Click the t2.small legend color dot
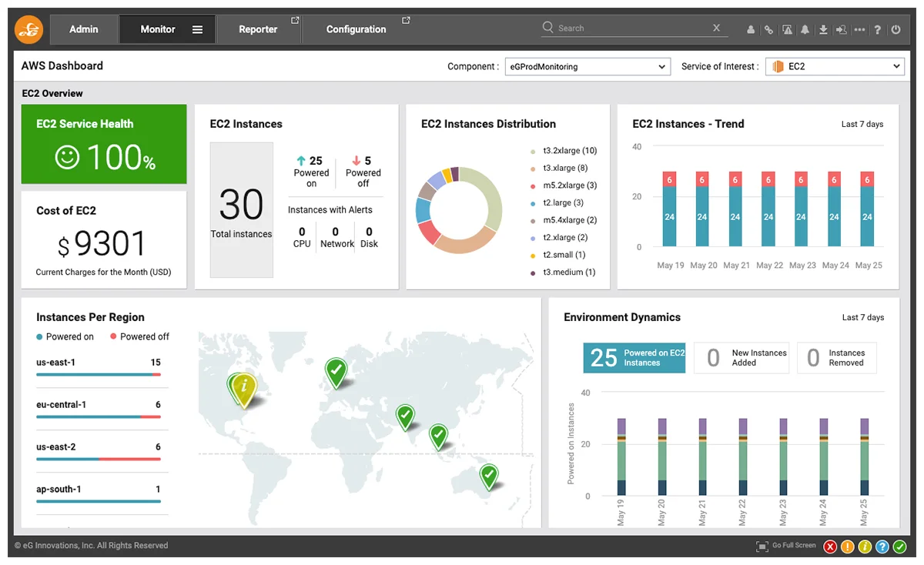The height and width of the screenshot is (565, 924). [x=533, y=255]
